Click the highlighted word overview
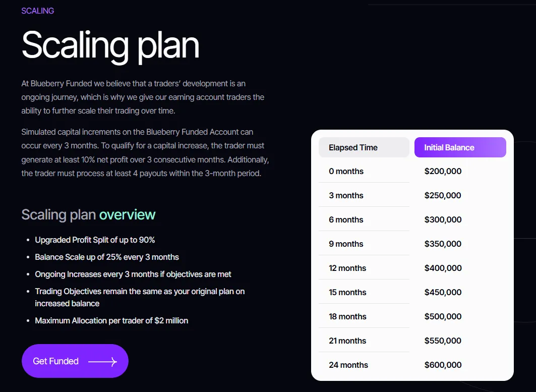The image size is (536, 392). 128,214
